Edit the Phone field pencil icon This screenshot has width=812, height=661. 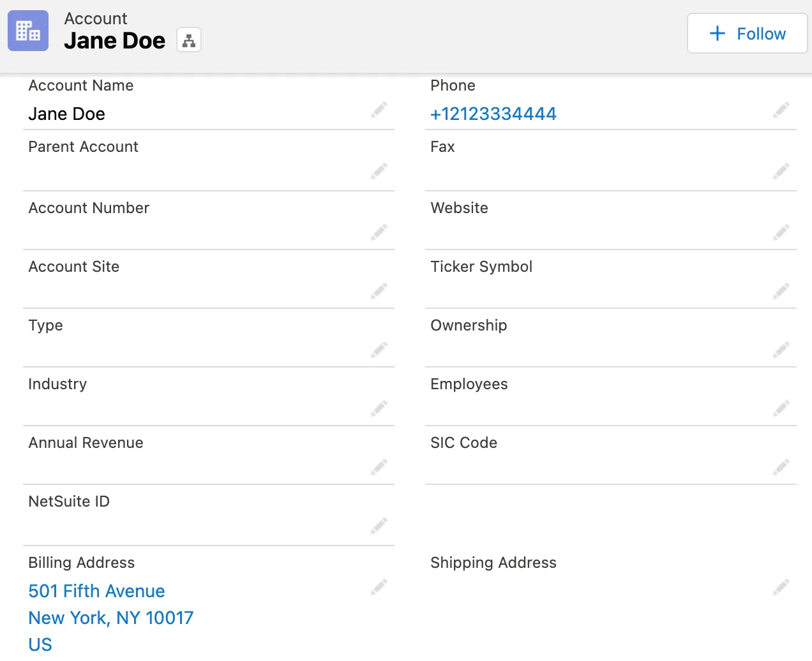(x=781, y=110)
